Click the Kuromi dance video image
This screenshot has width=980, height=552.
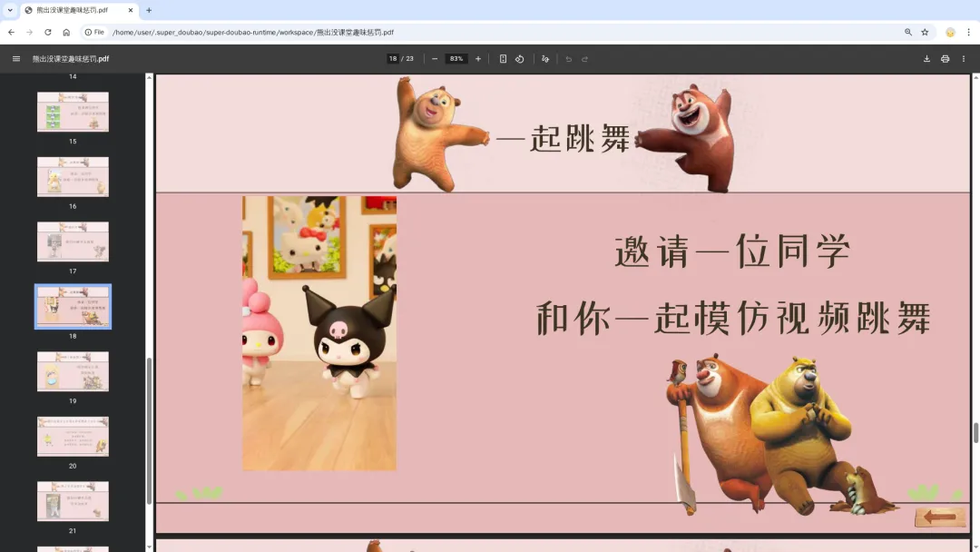[x=319, y=333]
